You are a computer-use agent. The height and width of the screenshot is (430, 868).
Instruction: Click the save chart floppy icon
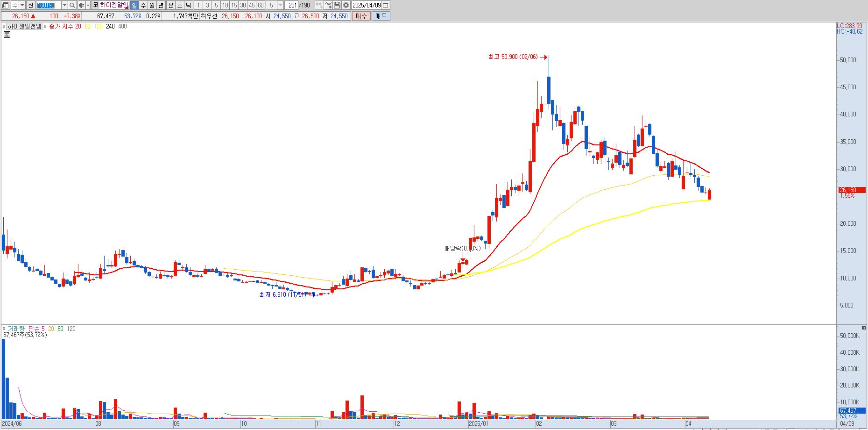coord(337,5)
